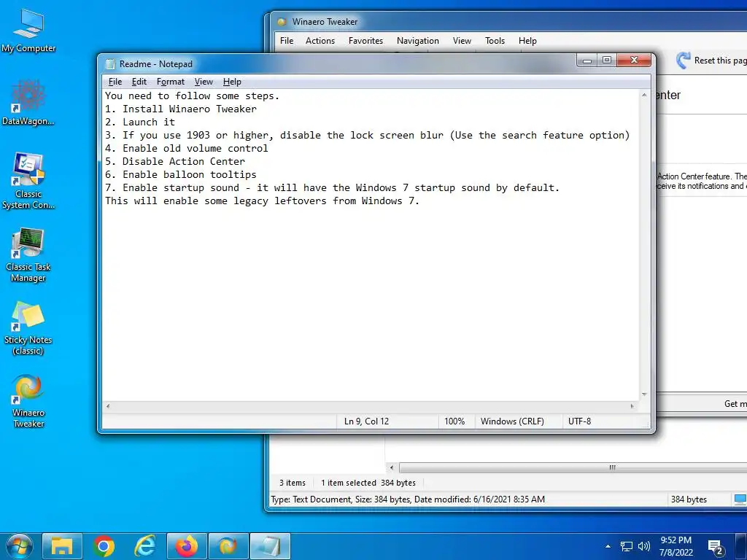Open Notepad Help menu
747x560 pixels.
pos(232,82)
